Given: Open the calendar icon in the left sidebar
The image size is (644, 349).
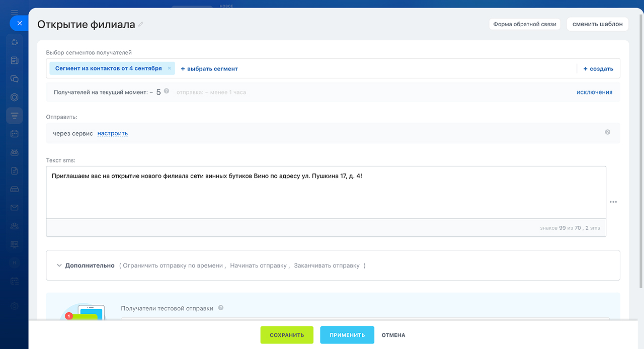Looking at the screenshot, I should [15, 134].
